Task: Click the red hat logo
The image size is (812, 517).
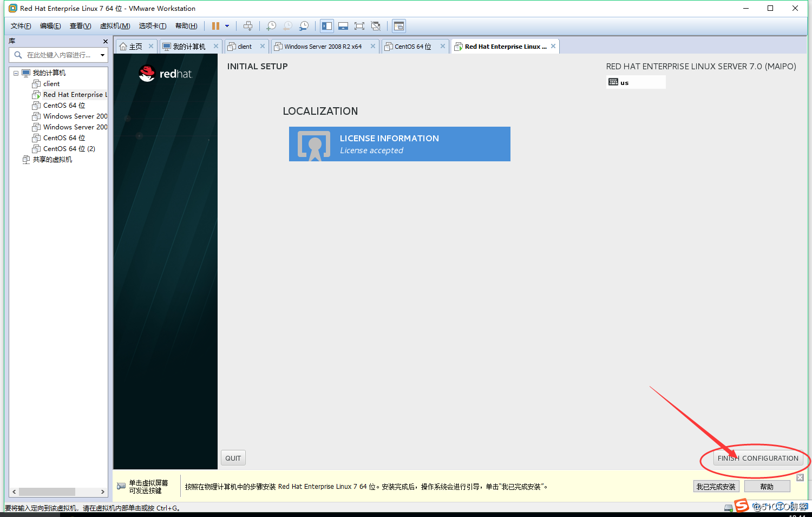Action: click(x=165, y=74)
